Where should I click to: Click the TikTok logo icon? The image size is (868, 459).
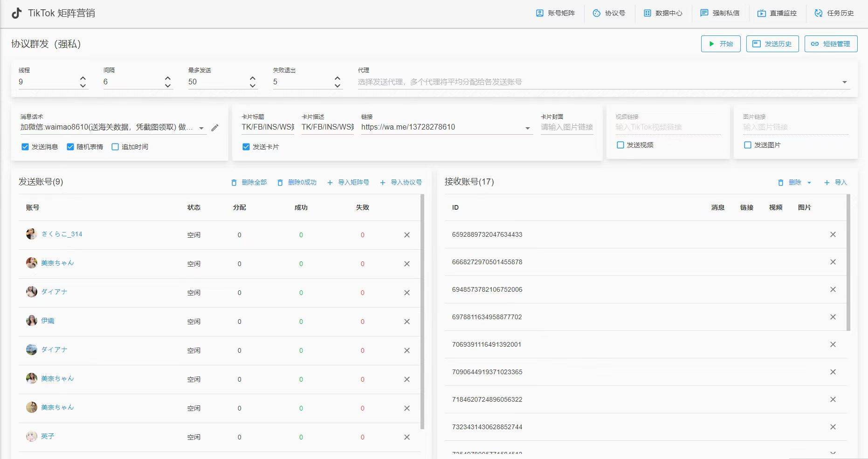click(x=17, y=13)
